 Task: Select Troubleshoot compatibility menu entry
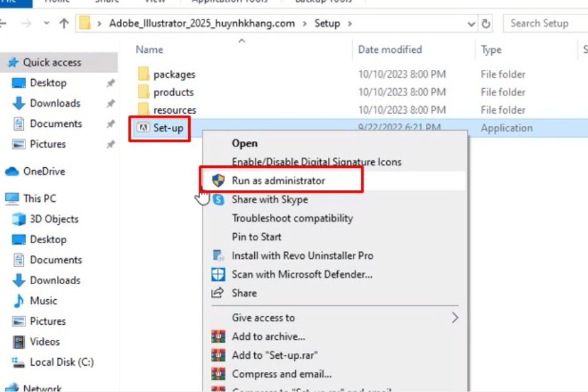[x=292, y=218]
